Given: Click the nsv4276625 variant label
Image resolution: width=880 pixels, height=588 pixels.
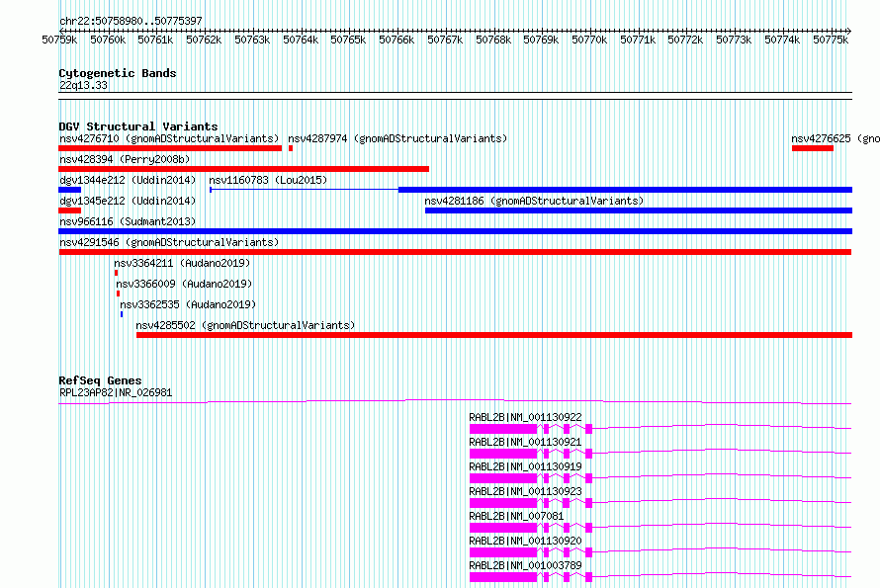Looking at the screenshot, I should coord(836,138).
